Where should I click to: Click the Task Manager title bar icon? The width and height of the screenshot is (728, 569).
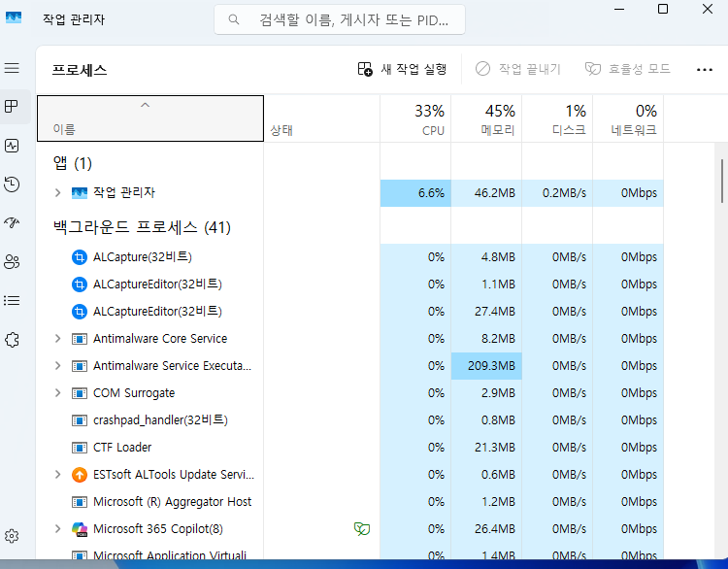tap(14, 18)
